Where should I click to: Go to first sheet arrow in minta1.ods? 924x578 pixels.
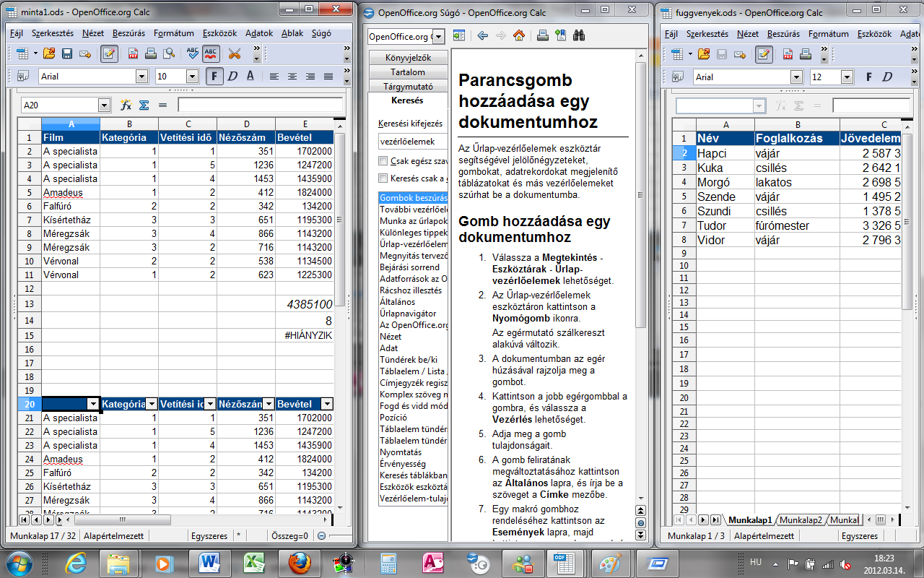[x=23, y=519]
